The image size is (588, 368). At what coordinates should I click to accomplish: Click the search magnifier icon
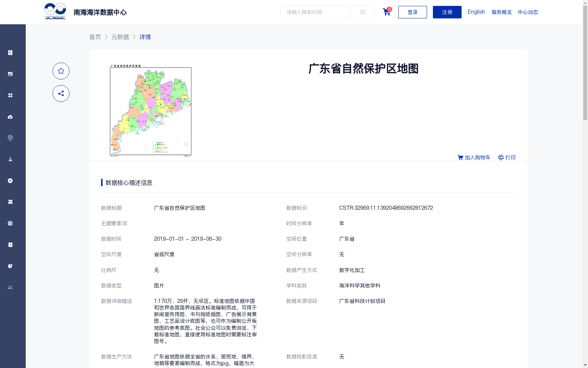(x=363, y=12)
